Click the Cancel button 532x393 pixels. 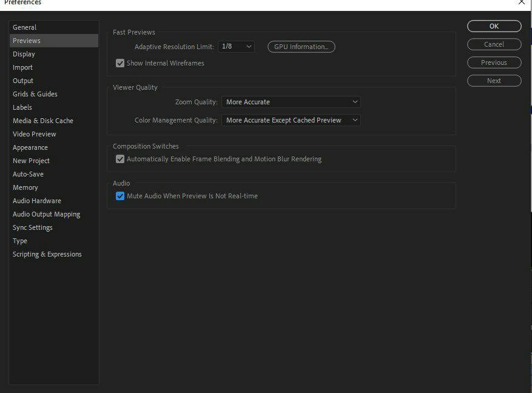point(494,44)
